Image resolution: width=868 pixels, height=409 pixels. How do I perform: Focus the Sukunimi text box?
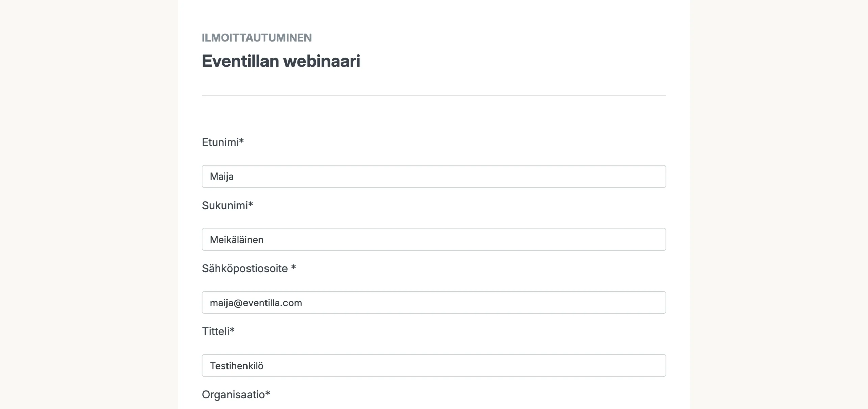point(434,240)
